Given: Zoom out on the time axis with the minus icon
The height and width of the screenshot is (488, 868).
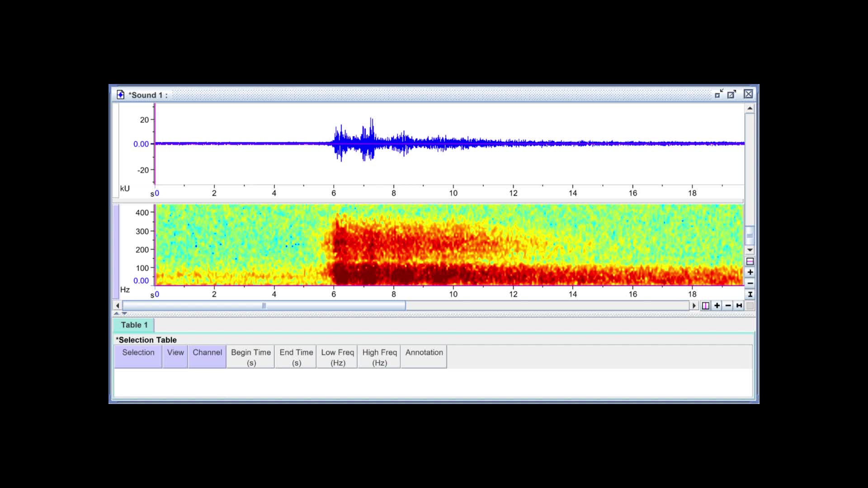Looking at the screenshot, I should [728, 306].
